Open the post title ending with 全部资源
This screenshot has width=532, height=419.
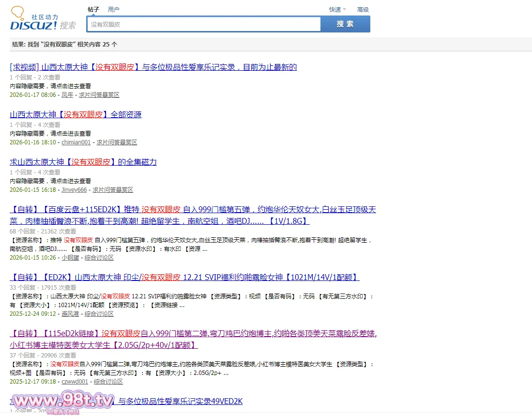[76, 114]
